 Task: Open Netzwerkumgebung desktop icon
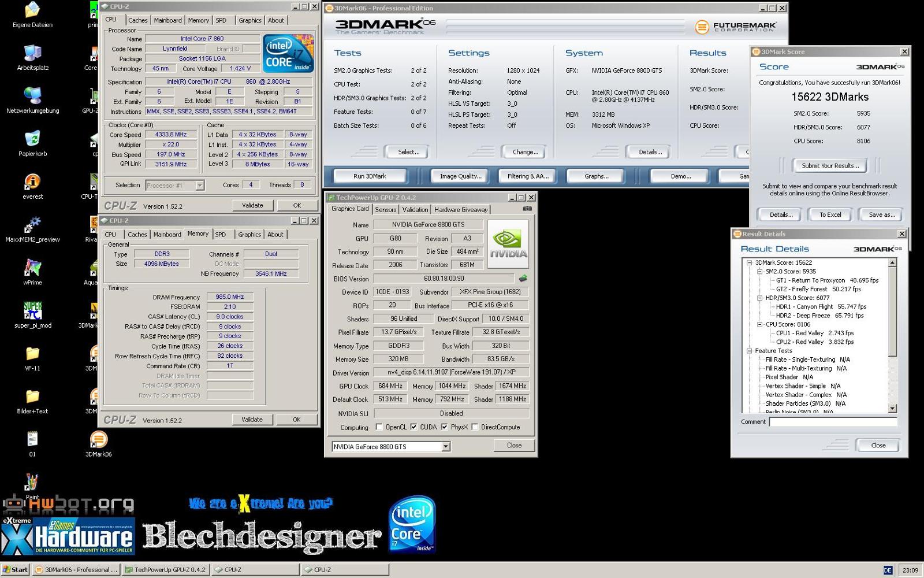coord(32,101)
